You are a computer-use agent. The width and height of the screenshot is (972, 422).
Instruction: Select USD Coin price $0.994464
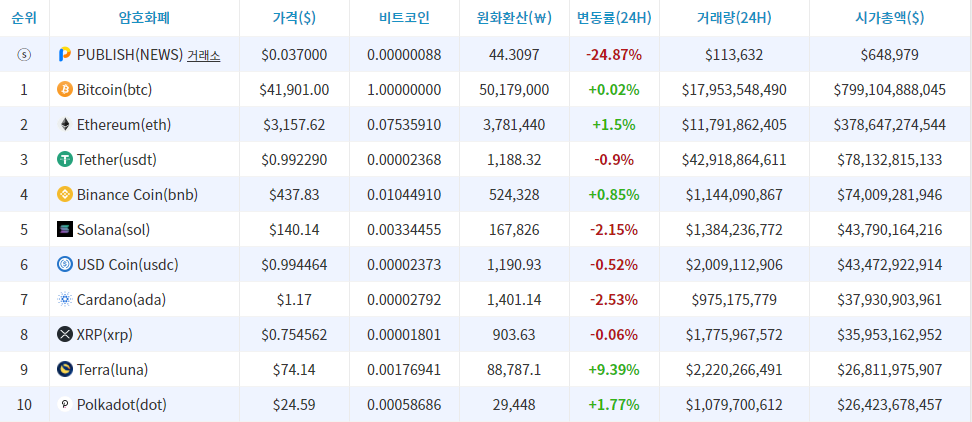294,265
